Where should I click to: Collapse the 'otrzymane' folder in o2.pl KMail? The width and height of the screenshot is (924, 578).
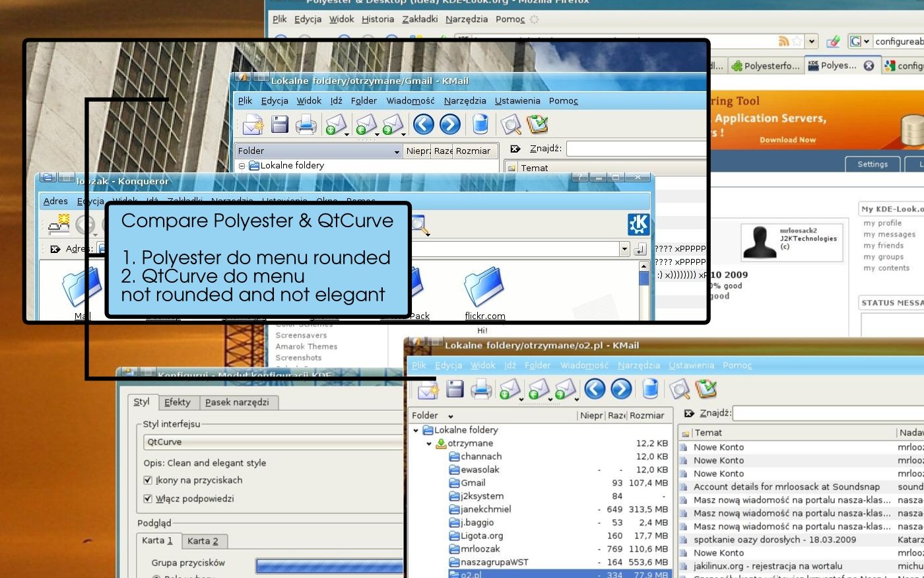pyautogui.click(x=429, y=443)
